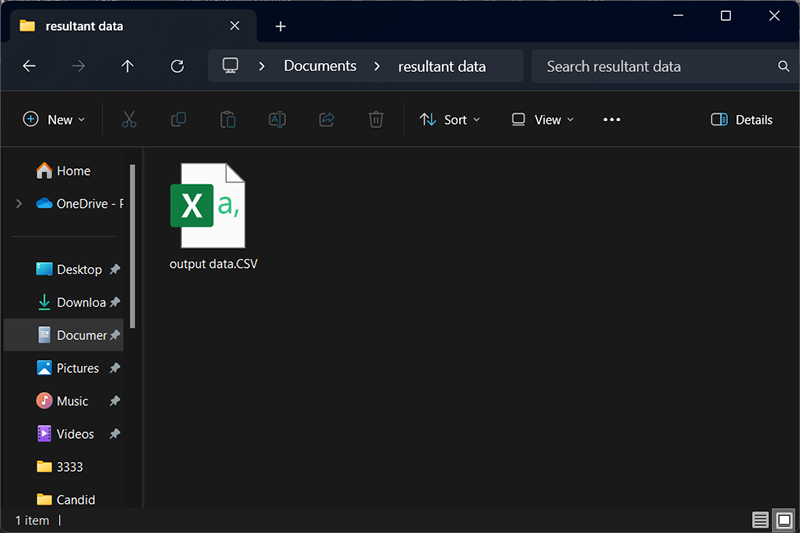This screenshot has height=533, width=800.
Task: Click the Paste clipboard icon
Action: [228, 120]
